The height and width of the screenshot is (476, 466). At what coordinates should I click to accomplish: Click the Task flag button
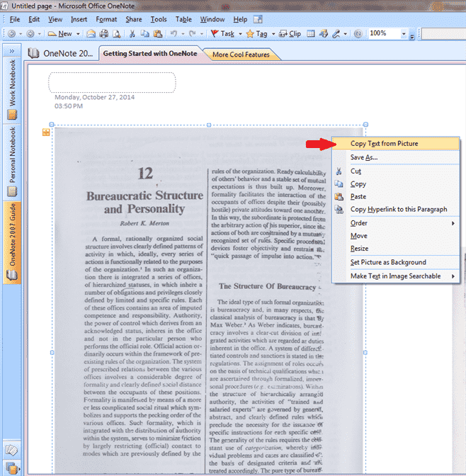[222, 34]
